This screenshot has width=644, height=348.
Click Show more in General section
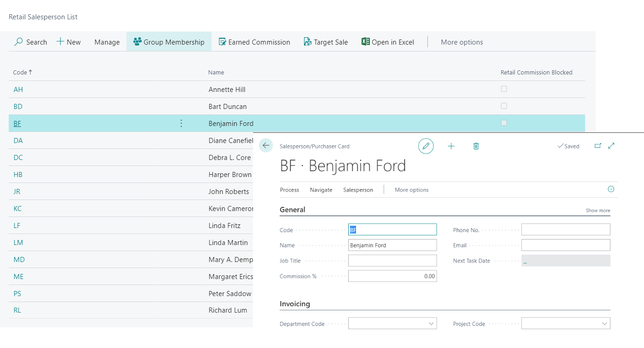coord(598,211)
